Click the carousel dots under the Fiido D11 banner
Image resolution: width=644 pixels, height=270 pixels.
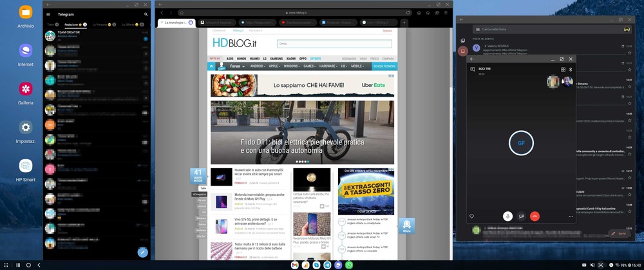[302, 162]
